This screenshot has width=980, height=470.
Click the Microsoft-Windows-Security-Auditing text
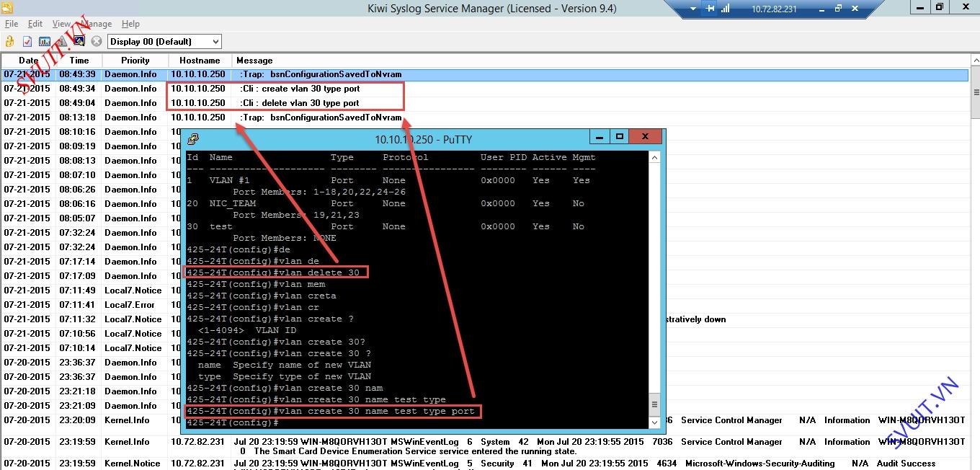[759, 464]
